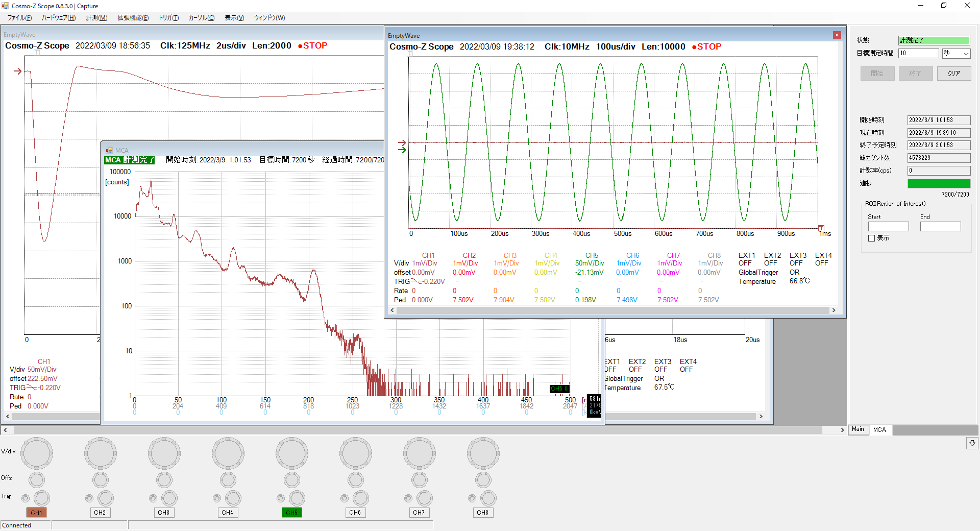Open the ファイル(F) menu
Viewport: 980px width, 531px height.
(x=19, y=18)
